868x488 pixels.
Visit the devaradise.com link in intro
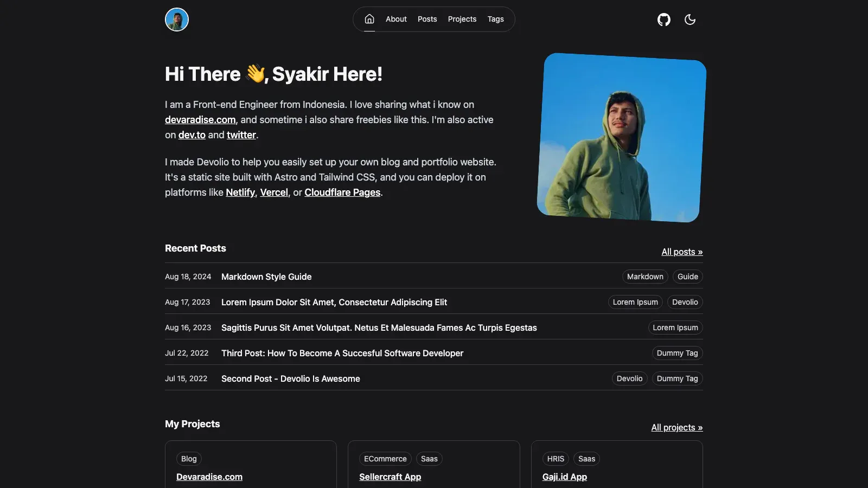[200, 120]
